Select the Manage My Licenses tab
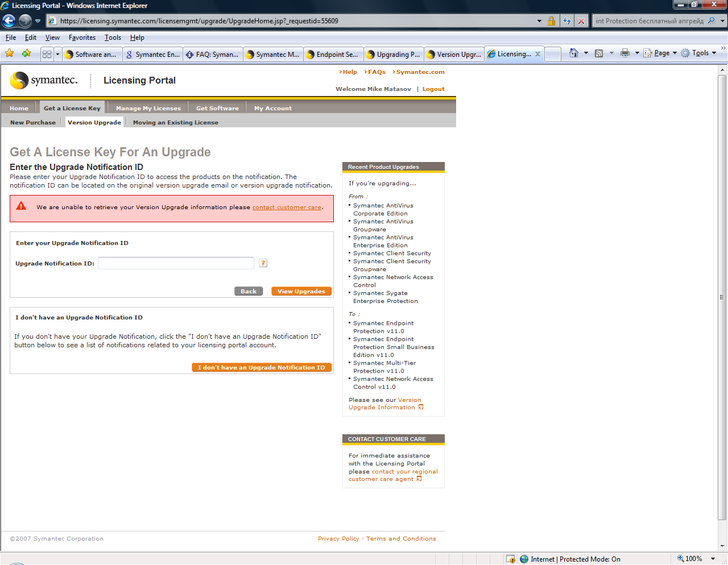Screen dimensions: 728x565 [148, 108]
